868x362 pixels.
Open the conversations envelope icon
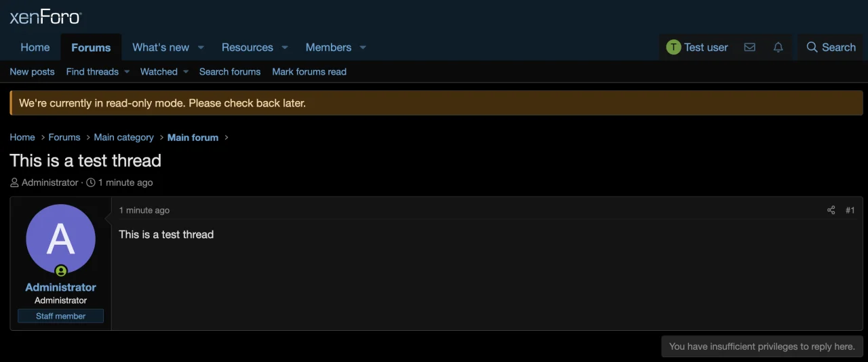tap(749, 47)
